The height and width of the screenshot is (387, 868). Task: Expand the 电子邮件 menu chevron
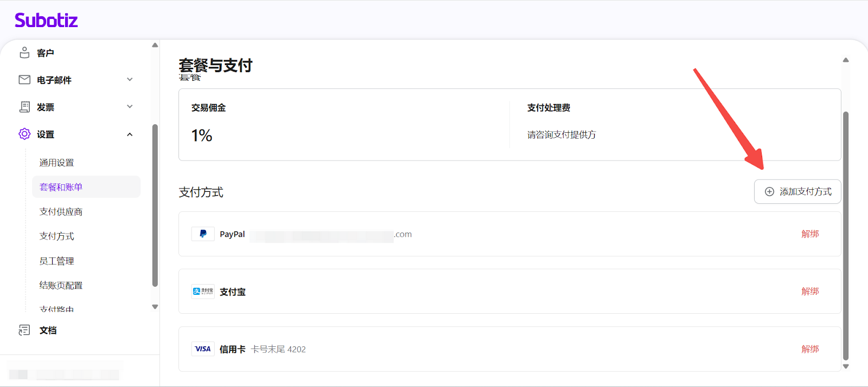click(130, 80)
